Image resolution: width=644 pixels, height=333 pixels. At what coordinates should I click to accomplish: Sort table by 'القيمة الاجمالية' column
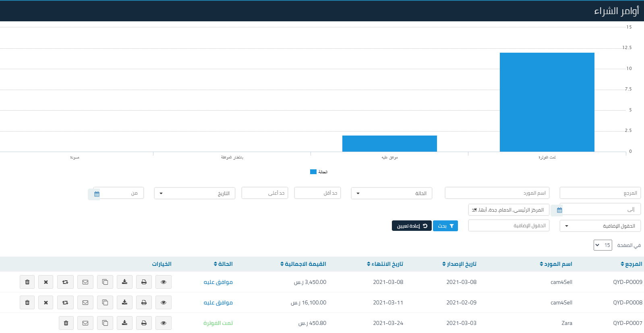pos(303,264)
